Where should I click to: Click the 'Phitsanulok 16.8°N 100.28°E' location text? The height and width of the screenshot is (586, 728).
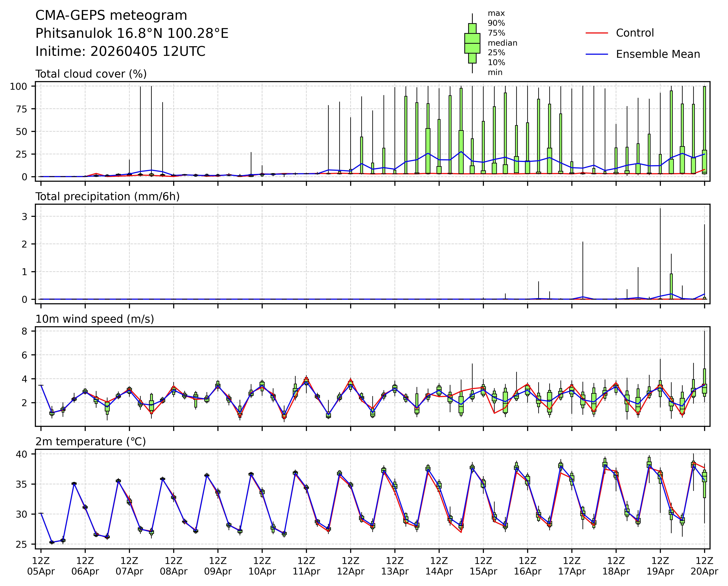(x=132, y=33)
